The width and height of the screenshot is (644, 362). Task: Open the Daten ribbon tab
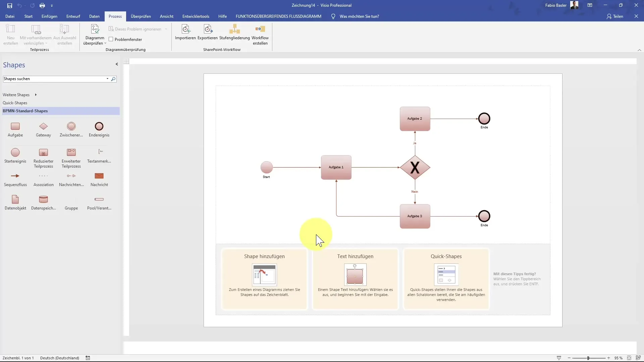[94, 16]
